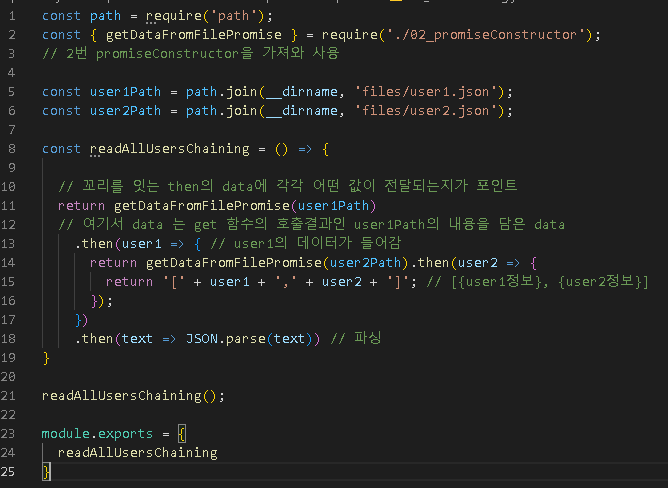
Task: Click the 'user1Path' declaration on line 5
Action: coord(125,92)
